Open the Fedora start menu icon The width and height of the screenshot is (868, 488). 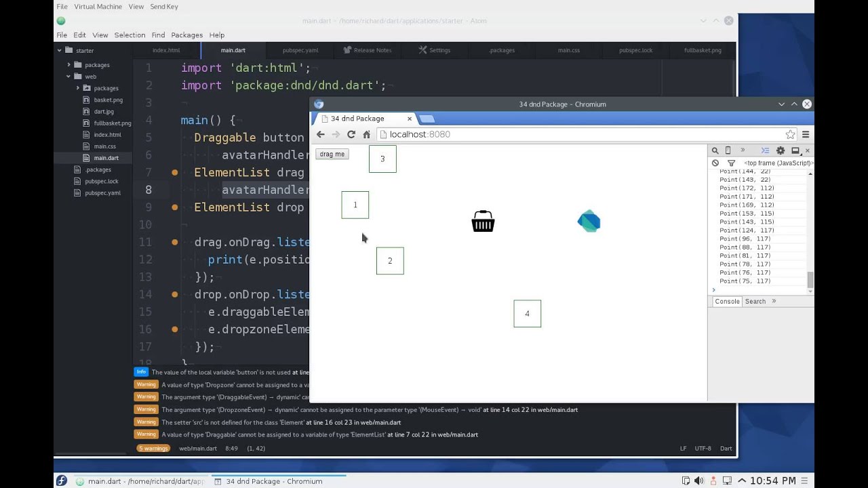pyautogui.click(x=62, y=481)
